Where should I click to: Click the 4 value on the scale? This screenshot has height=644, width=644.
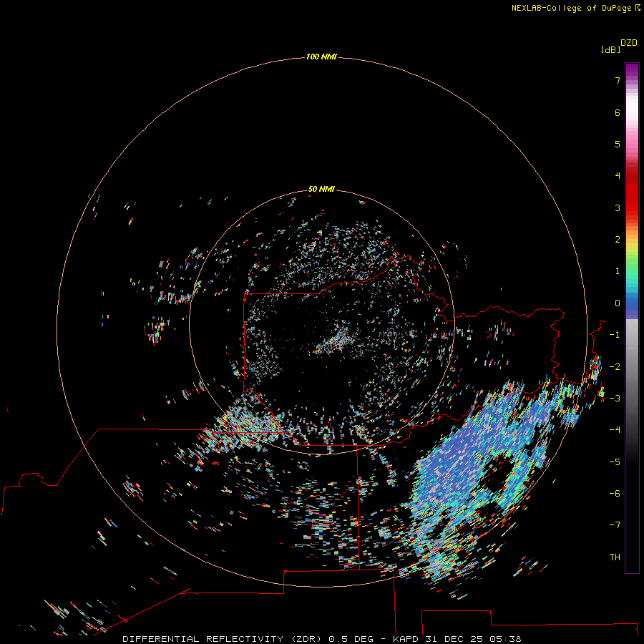618,176
